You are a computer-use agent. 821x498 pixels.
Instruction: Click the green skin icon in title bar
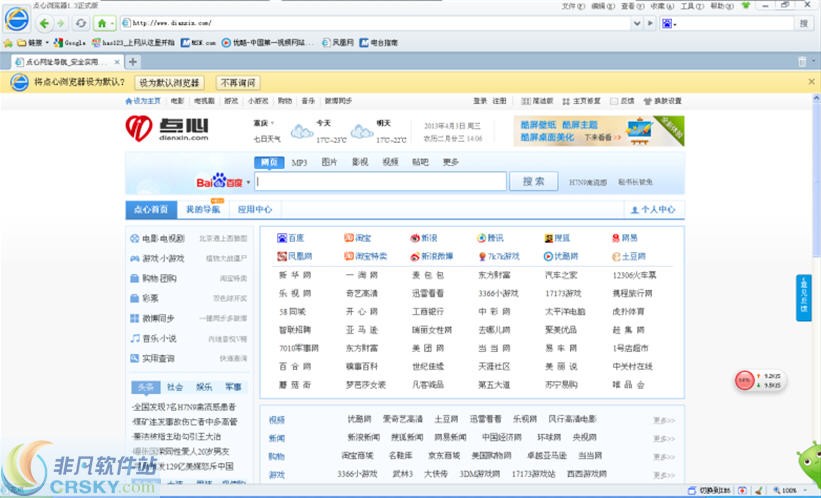[746, 5]
